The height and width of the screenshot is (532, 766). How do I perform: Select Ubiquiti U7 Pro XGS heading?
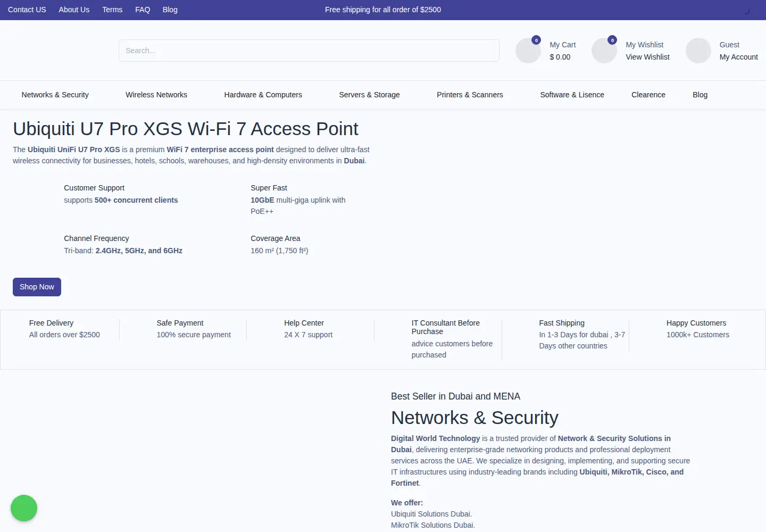coord(186,129)
